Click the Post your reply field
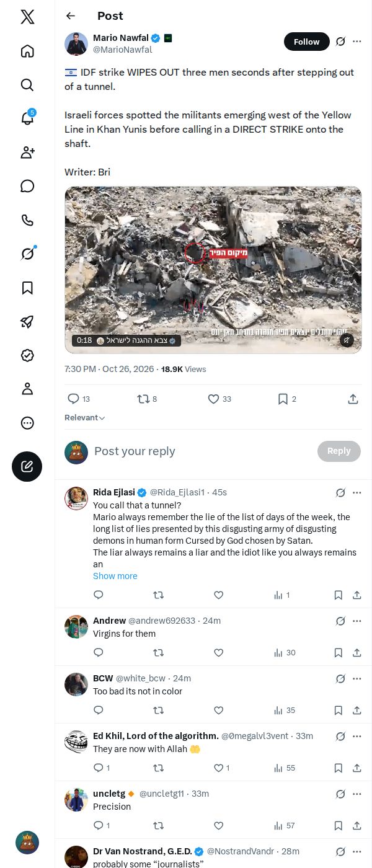 coord(201,451)
